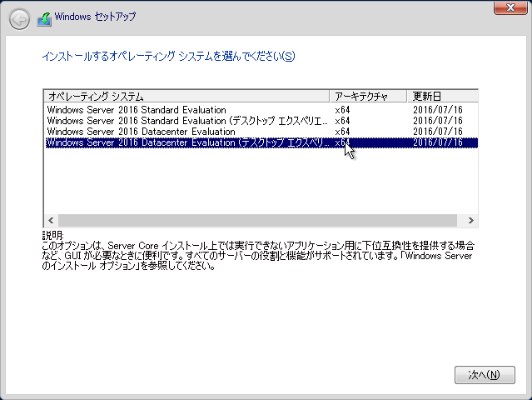The height and width of the screenshot is (400, 532).
Task: Click the horizontal scrollbar thumb
Action: click(257, 220)
